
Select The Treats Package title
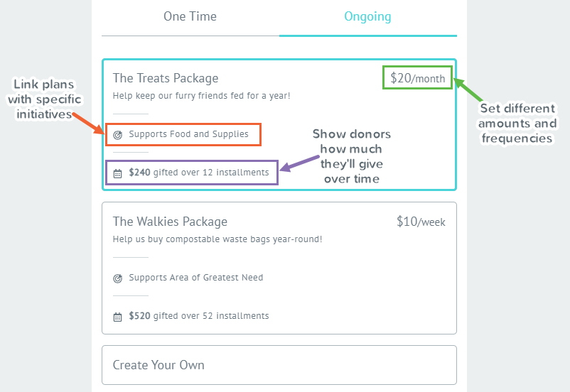pos(166,78)
